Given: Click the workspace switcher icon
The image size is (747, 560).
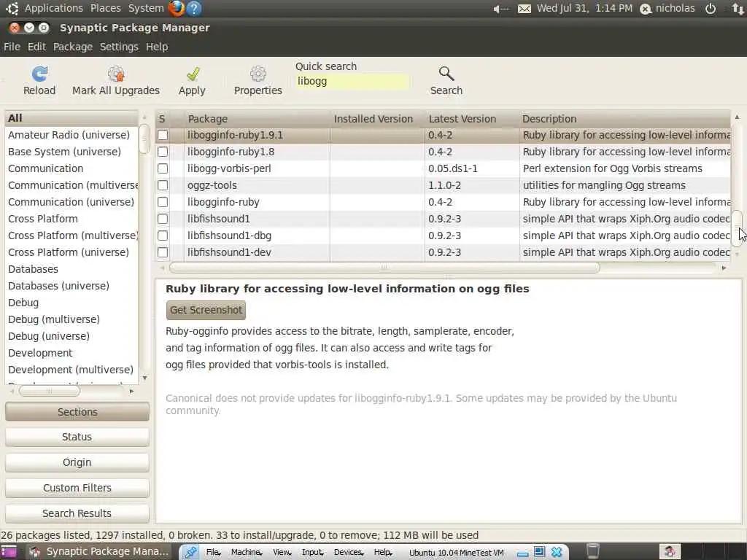Looking at the screenshot, I should coord(670,551).
